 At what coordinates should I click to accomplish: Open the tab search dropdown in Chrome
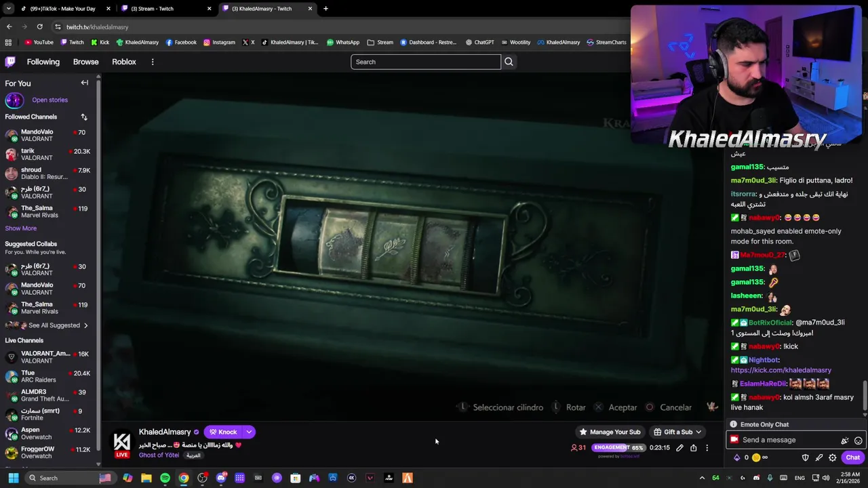click(8, 9)
